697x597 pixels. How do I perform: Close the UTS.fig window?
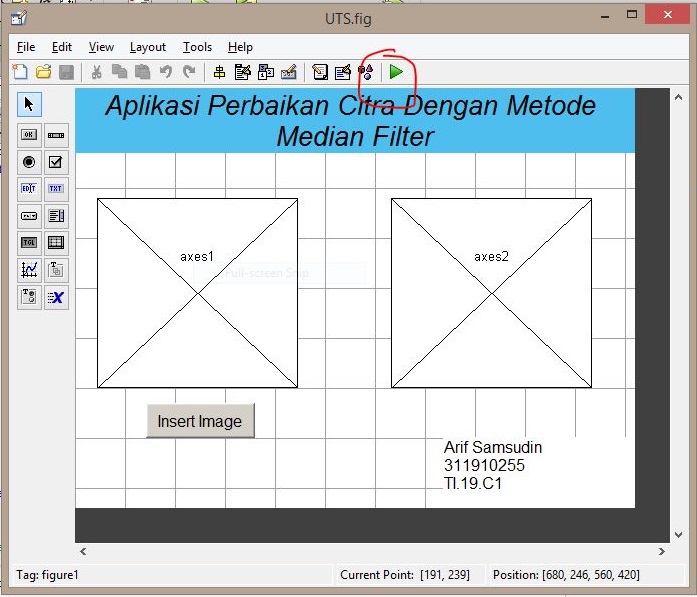click(668, 15)
